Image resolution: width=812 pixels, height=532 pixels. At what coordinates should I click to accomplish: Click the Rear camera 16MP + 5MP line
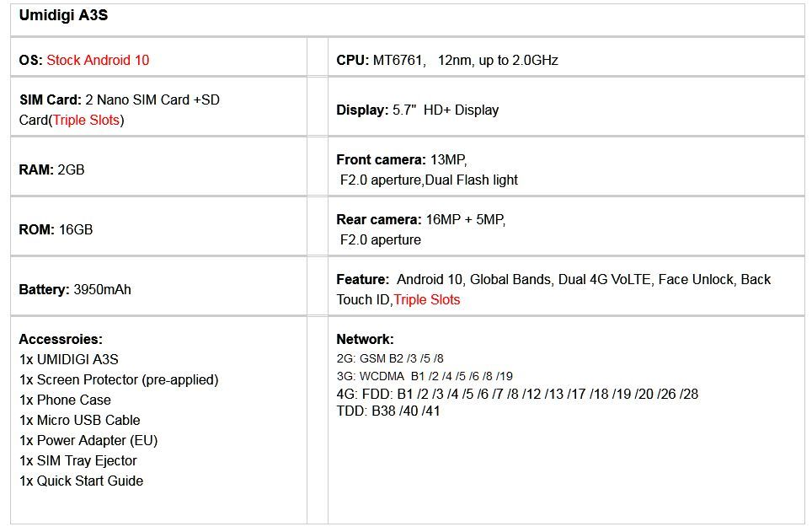click(x=420, y=219)
